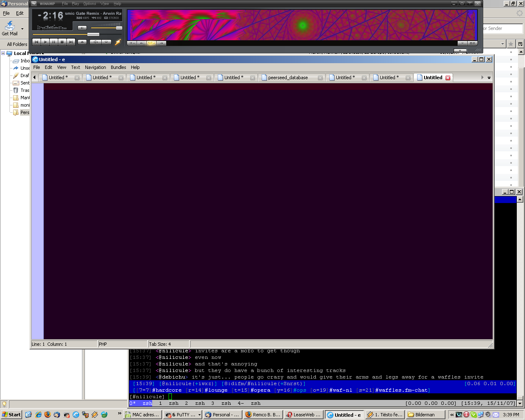Toggle shuffle in Winamp
The image size is (525, 420).
click(96, 42)
